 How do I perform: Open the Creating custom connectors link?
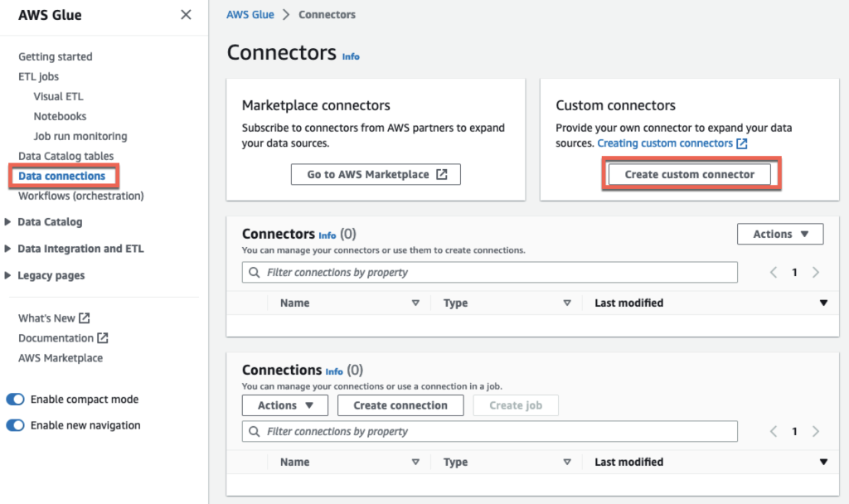(666, 143)
